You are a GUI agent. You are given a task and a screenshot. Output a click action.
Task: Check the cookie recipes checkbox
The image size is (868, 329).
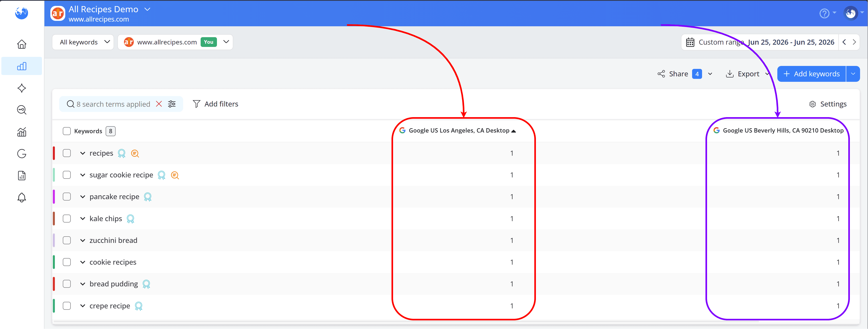coord(67,262)
